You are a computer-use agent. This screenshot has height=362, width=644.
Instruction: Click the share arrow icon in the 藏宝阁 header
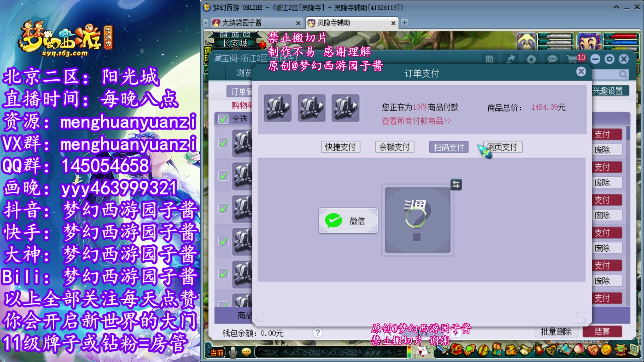(x=511, y=59)
